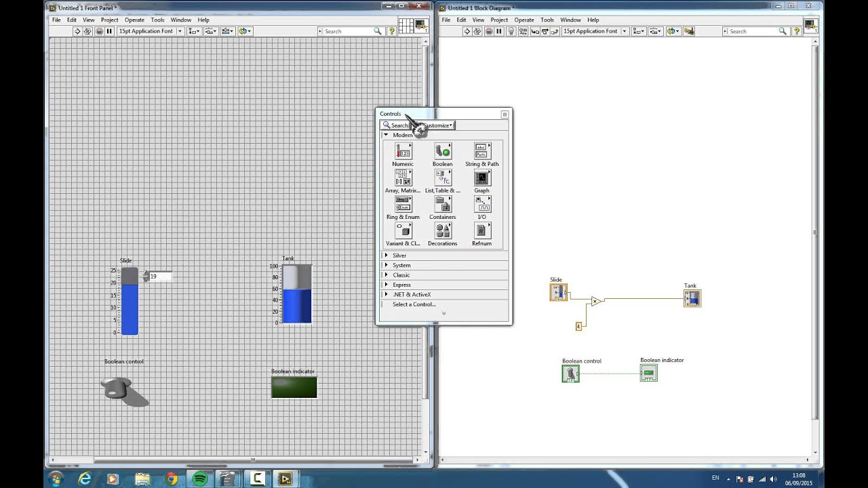Run the VI in Front Panel window
This screenshot has height=488, width=868.
point(77,31)
